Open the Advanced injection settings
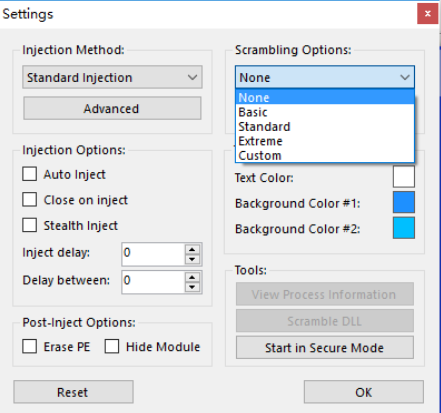 coord(112,108)
